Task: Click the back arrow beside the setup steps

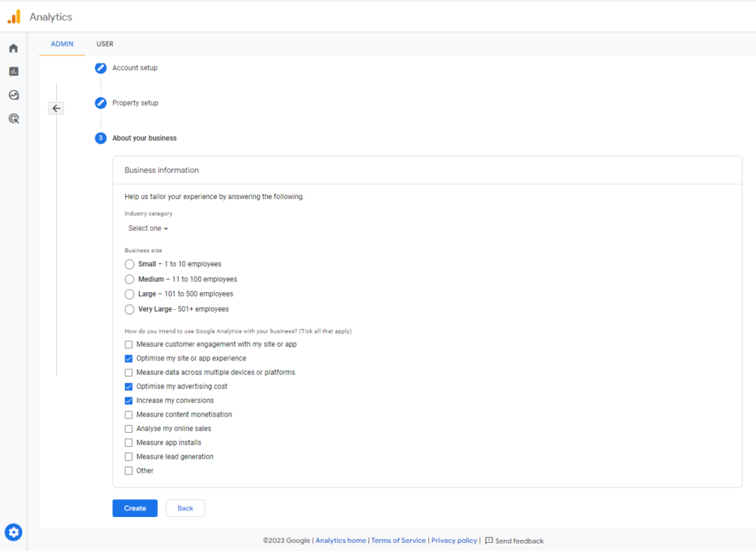Action: click(x=56, y=108)
